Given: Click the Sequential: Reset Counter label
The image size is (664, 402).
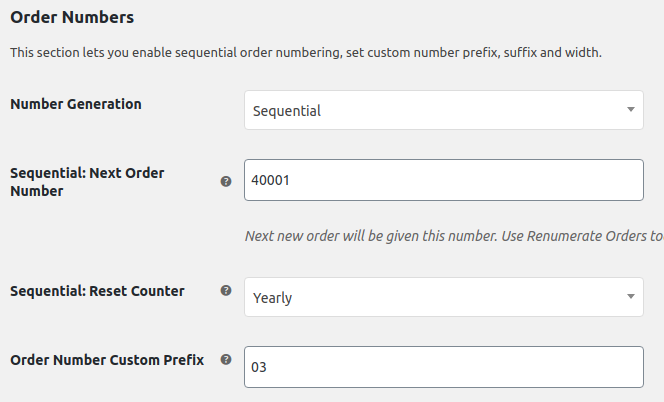Looking at the screenshot, I should (x=97, y=291).
